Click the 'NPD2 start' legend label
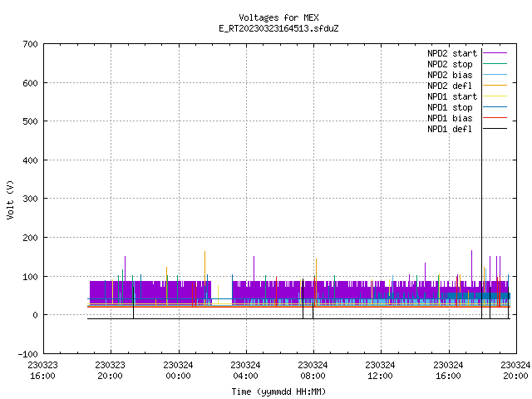Screen dimensions: 532x399 pyautogui.click(x=452, y=53)
